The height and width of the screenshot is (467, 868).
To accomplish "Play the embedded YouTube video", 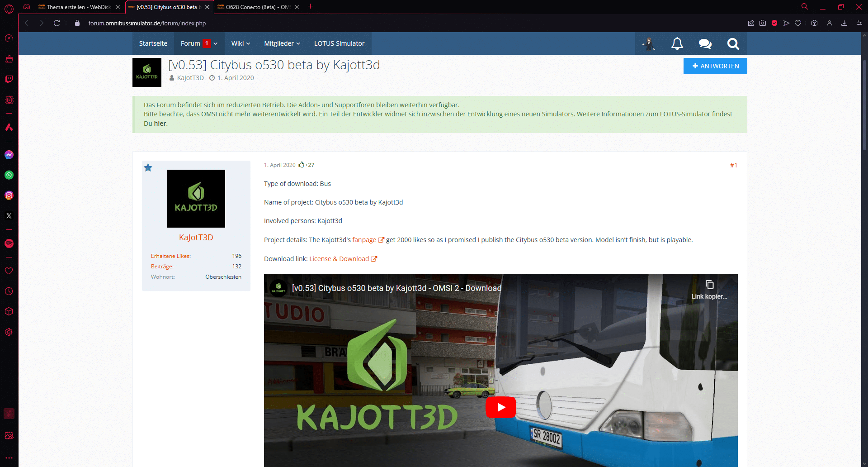I will click(501, 407).
